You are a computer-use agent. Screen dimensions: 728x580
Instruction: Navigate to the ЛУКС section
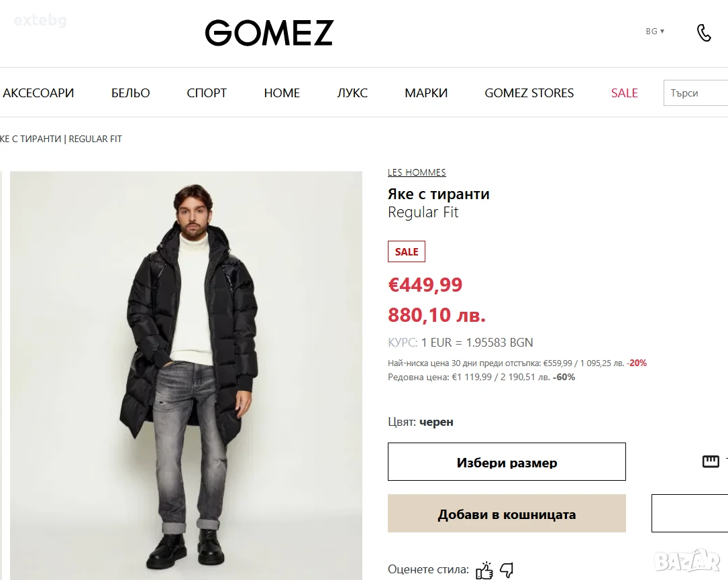coord(352,93)
